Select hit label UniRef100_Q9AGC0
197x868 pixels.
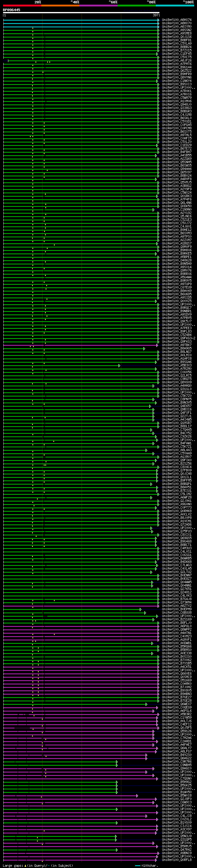point(176,769)
